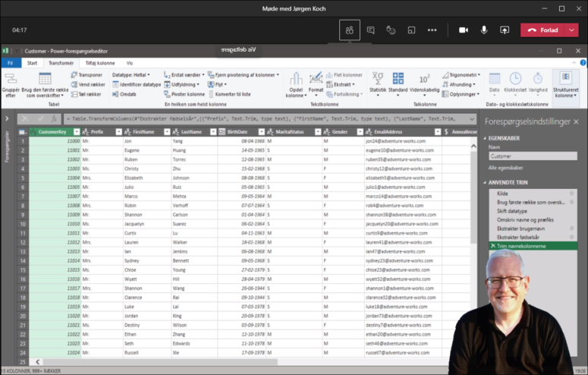This screenshot has width=588, height=375.
Task: Open reactions icon in Teams toolbar
Action: coord(391,30)
